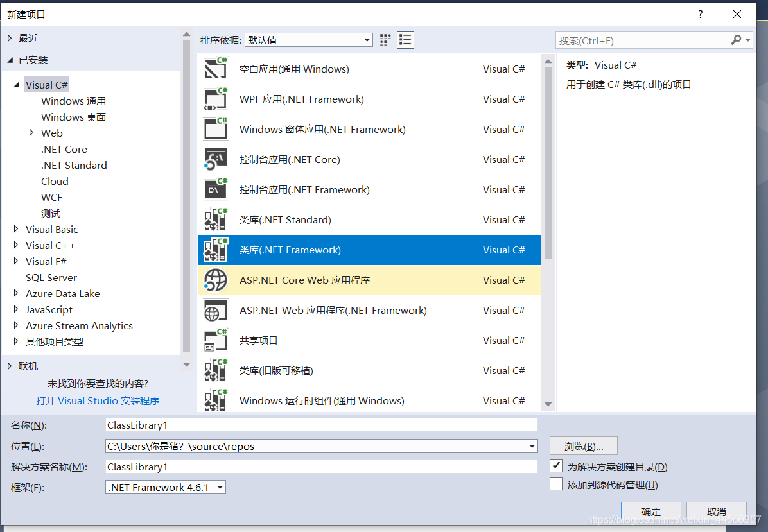Select 类库(.NET Standard) template text
Viewport: 768px width, 532px height.
pos(285,219)
